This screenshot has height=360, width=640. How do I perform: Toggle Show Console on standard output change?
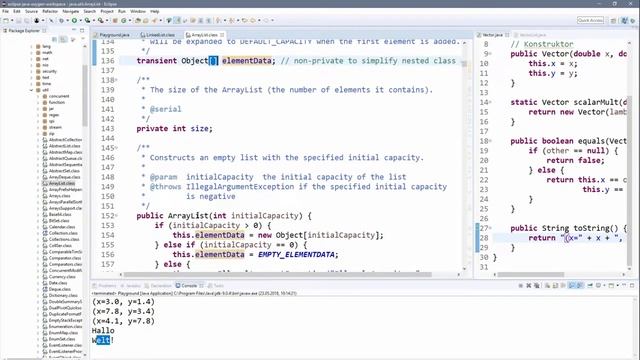572,286
